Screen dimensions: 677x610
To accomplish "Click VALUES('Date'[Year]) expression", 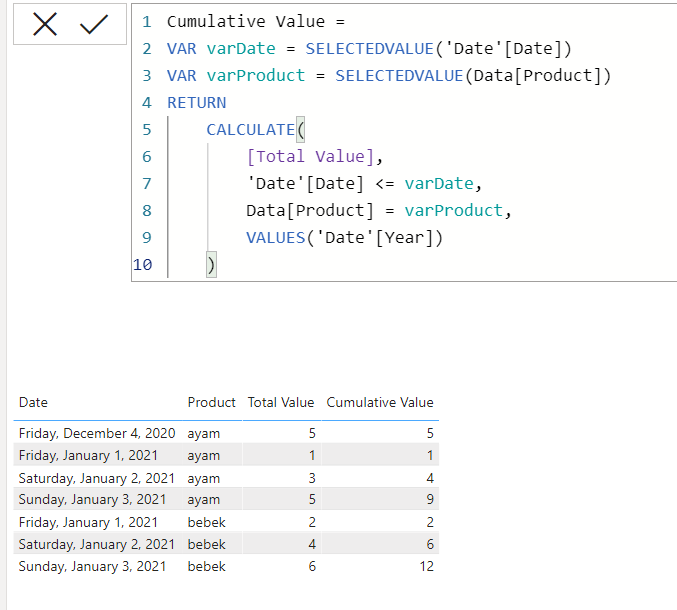I will tap(345, 237).
